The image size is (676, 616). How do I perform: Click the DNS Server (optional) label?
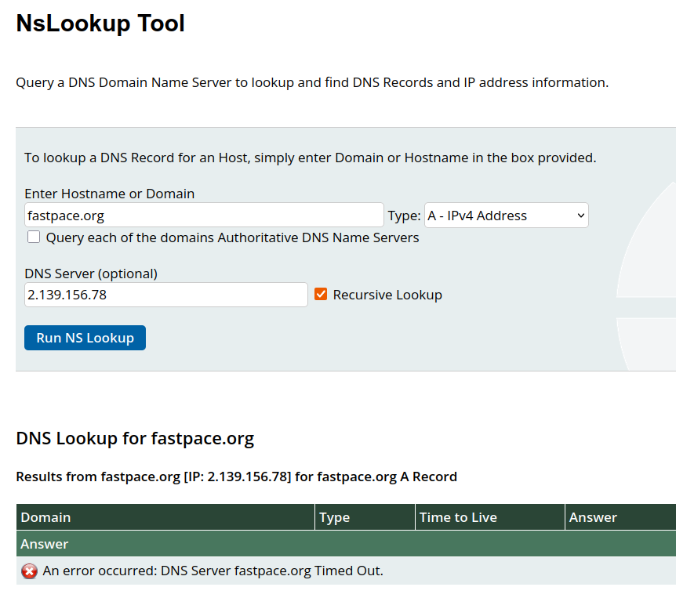click(x=91, y=274)
